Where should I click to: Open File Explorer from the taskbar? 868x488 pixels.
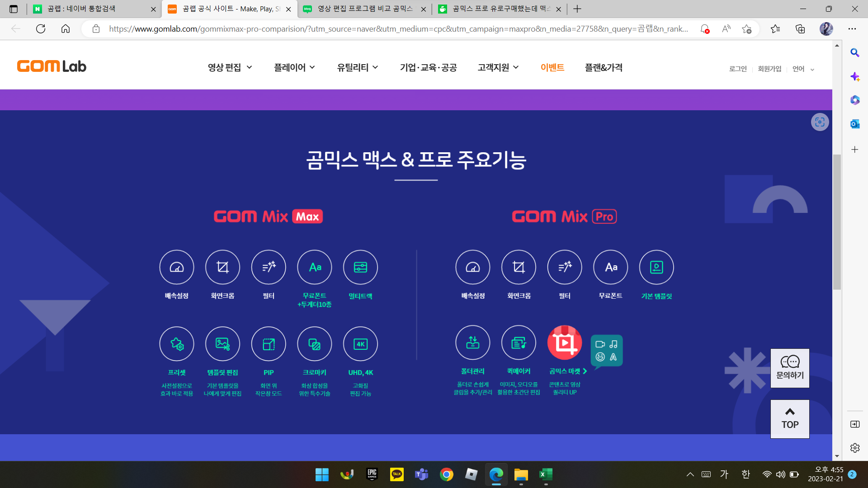521,474
